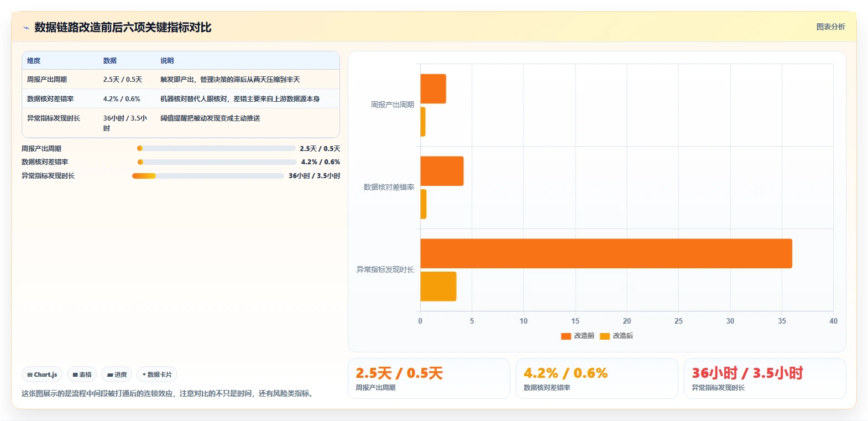This screenshot has height=421, width=868.
Task: Click the title 数据链路改造前后六项关键指标对比
Action: pos(123,28)
